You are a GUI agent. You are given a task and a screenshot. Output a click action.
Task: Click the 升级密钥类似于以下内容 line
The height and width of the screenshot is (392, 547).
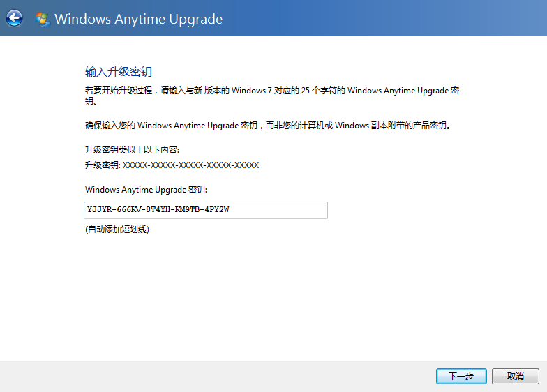[133, 149]
